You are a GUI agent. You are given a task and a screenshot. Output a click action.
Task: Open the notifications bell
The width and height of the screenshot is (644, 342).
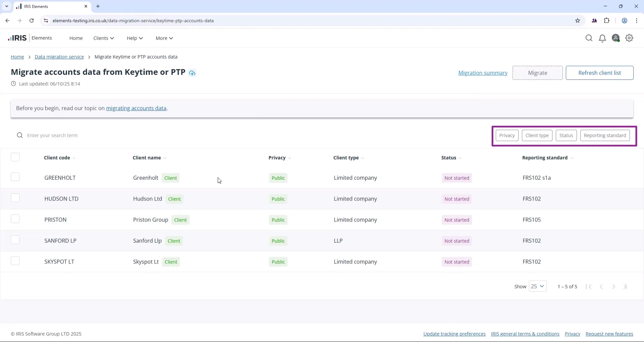602,39
